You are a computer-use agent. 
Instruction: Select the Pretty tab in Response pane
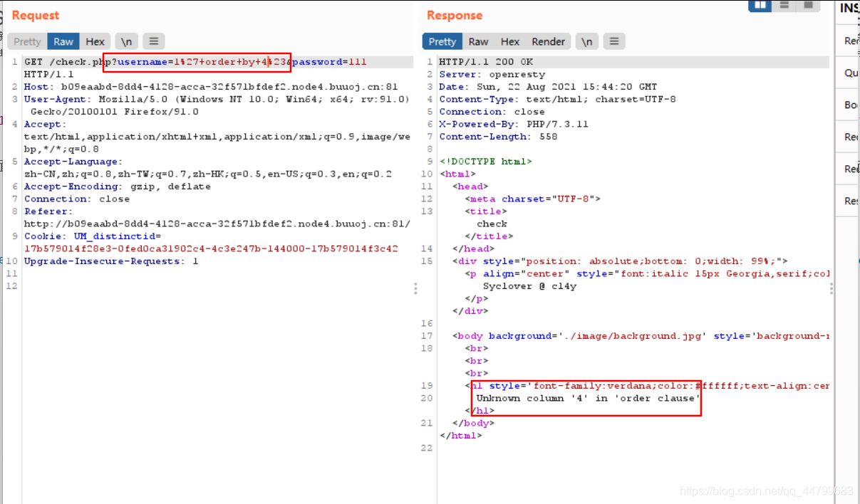click(442, 41)
